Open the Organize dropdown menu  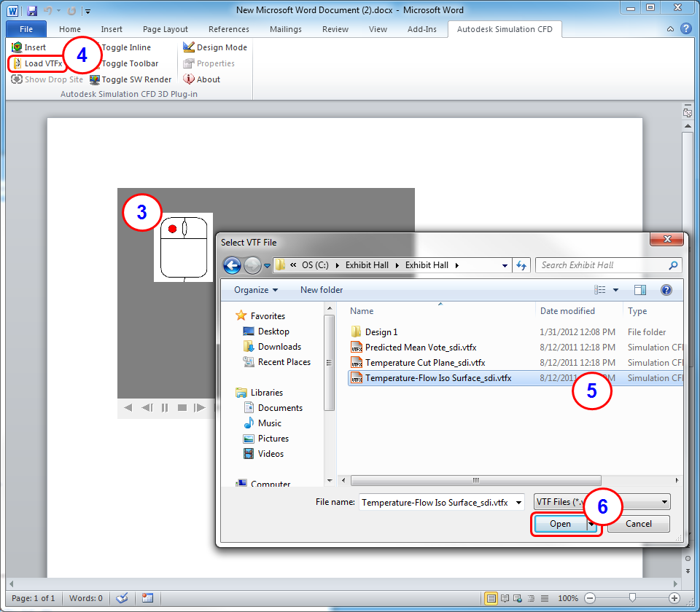254,289
